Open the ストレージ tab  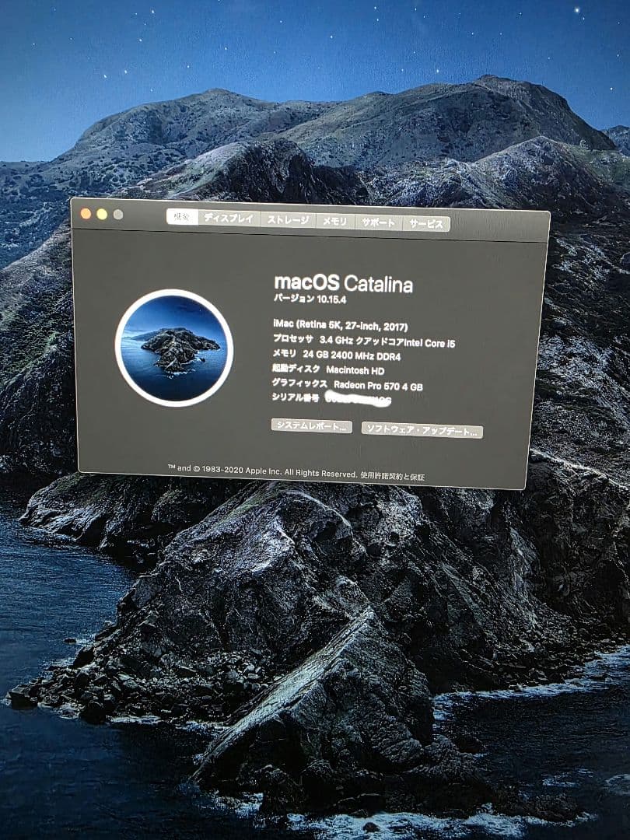[x=289, y=221]
